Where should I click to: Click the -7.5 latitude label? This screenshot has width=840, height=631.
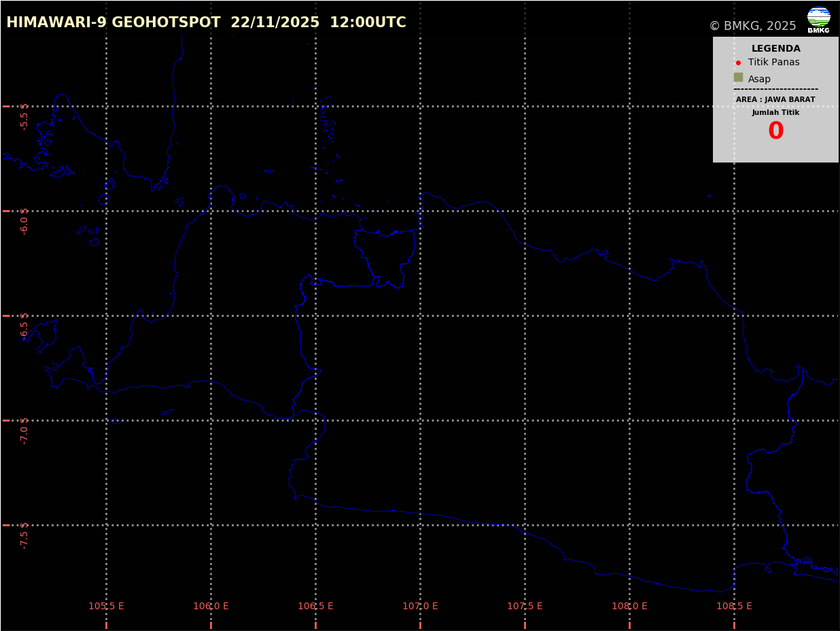coord(24,535)
